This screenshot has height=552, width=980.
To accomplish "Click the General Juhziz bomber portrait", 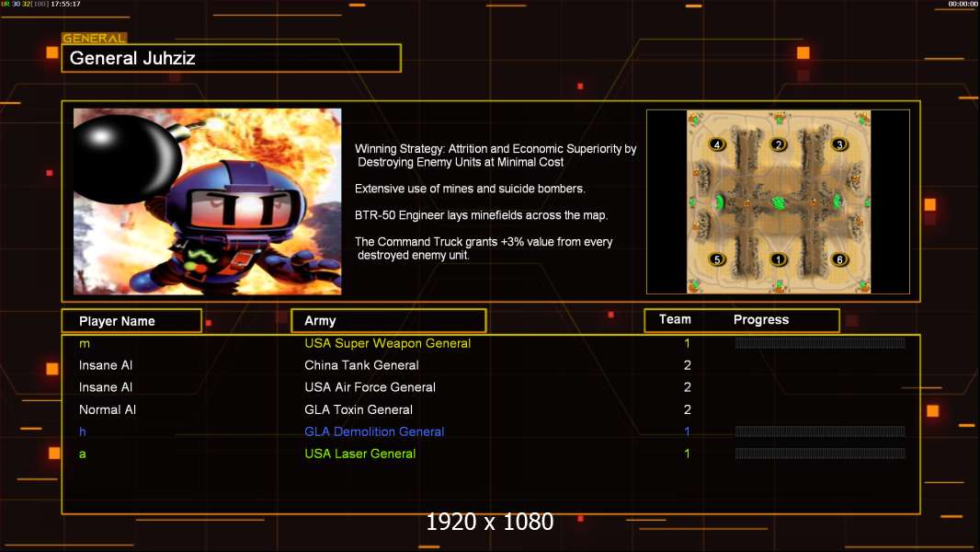I will (208, 201).
